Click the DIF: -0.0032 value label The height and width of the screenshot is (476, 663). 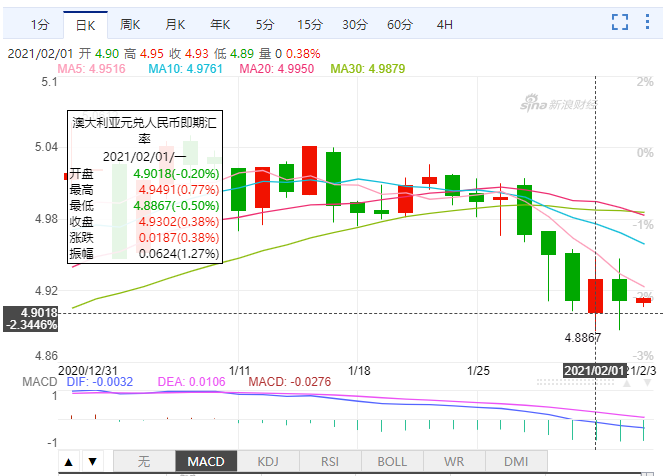(100, 382)
